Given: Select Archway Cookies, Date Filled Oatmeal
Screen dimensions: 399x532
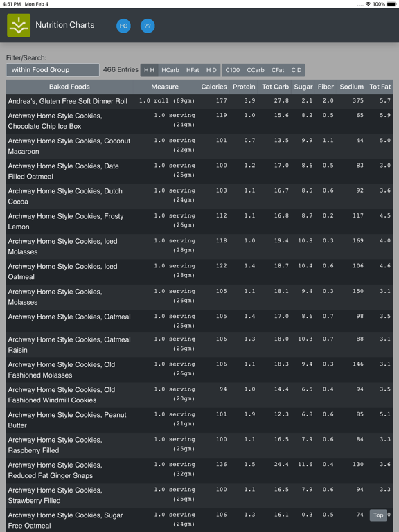Looking at the screenshot, I should [x=199, y=171].
